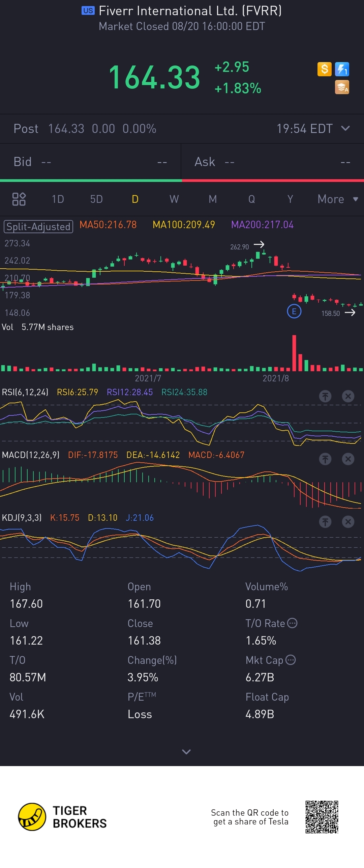
Task: Select the M monthly chart tab
Action: pyautogui.click(x=213, y=199)
